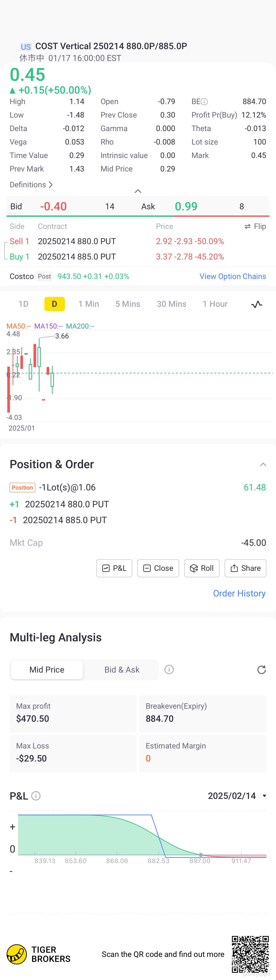The image size is (276, 980).
Task: Switch chart to 1 Hour tab
Action: (x=215, y=304)
